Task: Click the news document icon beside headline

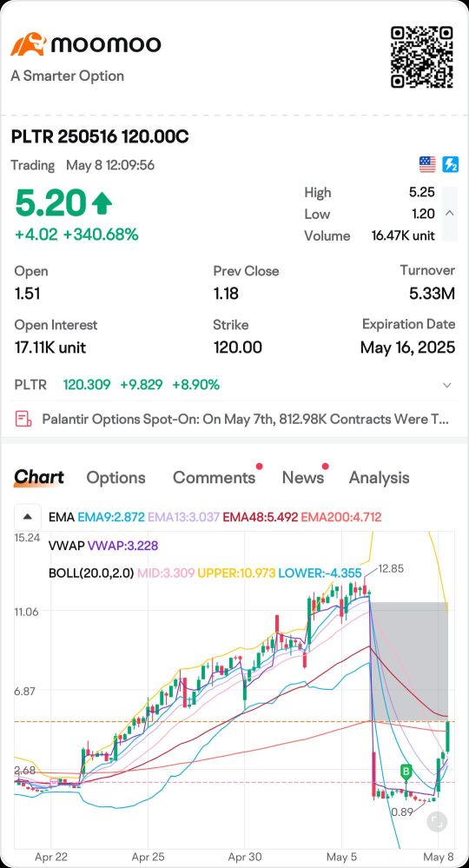Action: pyautogui.click(x=23, y=419)
